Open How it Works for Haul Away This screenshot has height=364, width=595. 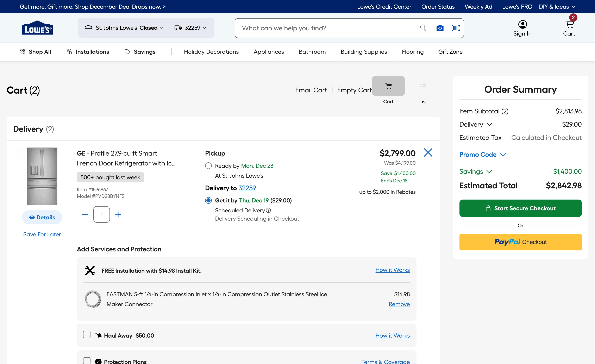pyautogui.click(x=392, y=336)
